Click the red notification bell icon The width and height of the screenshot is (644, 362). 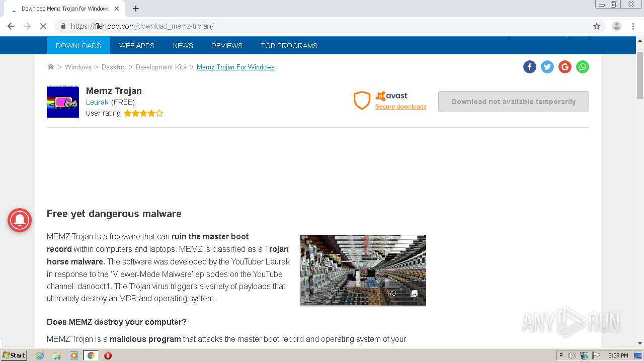point(20,220)
